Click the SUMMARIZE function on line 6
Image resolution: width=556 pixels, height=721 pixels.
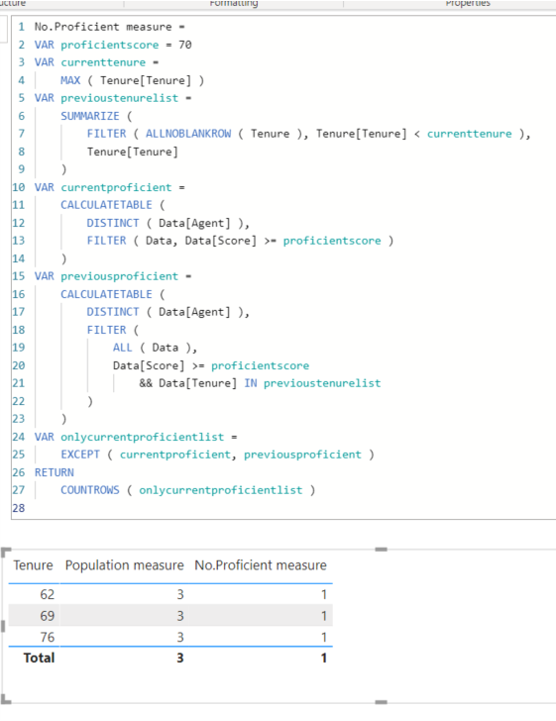[x=90, y=116]
